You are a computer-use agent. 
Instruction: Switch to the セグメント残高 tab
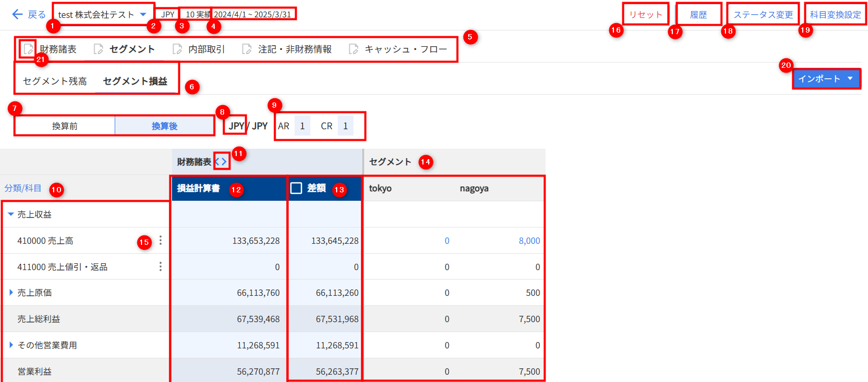tap(55, 81)
